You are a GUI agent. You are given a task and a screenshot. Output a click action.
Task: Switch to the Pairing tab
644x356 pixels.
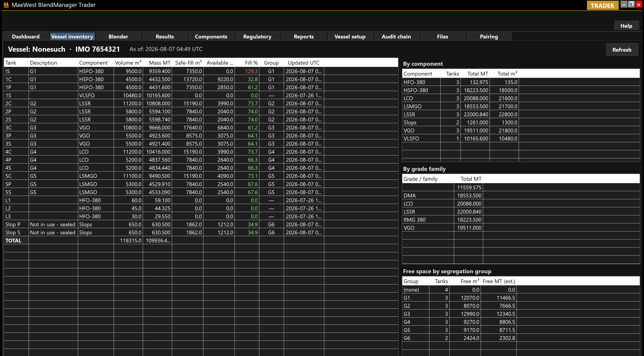[489, 36]
